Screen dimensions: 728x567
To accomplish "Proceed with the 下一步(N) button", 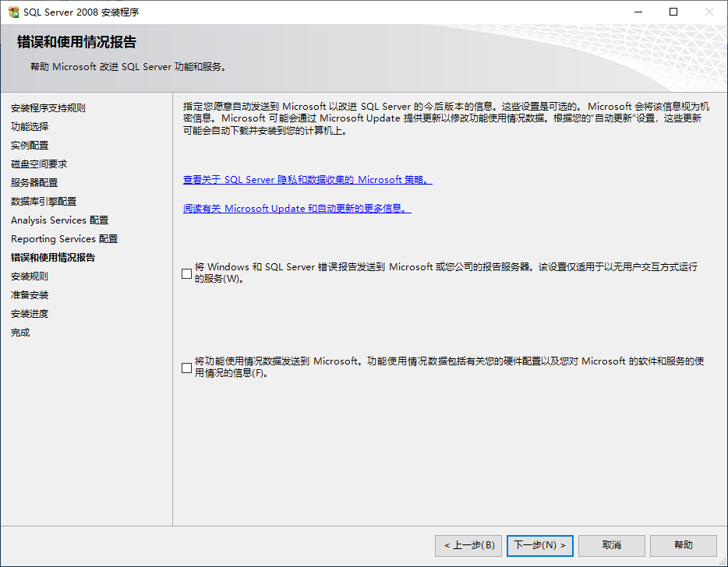I will 540,545.
